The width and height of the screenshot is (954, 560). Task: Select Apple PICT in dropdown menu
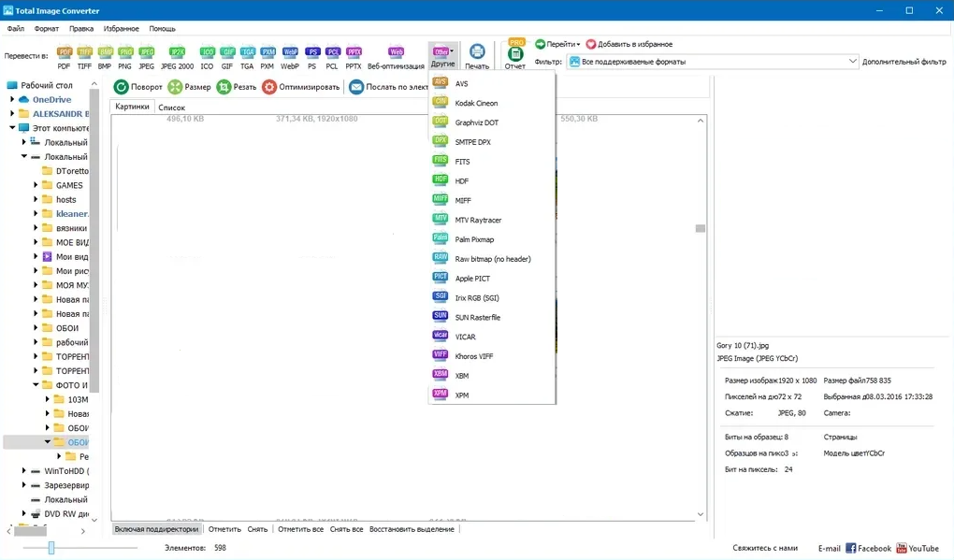coord(492,279)
